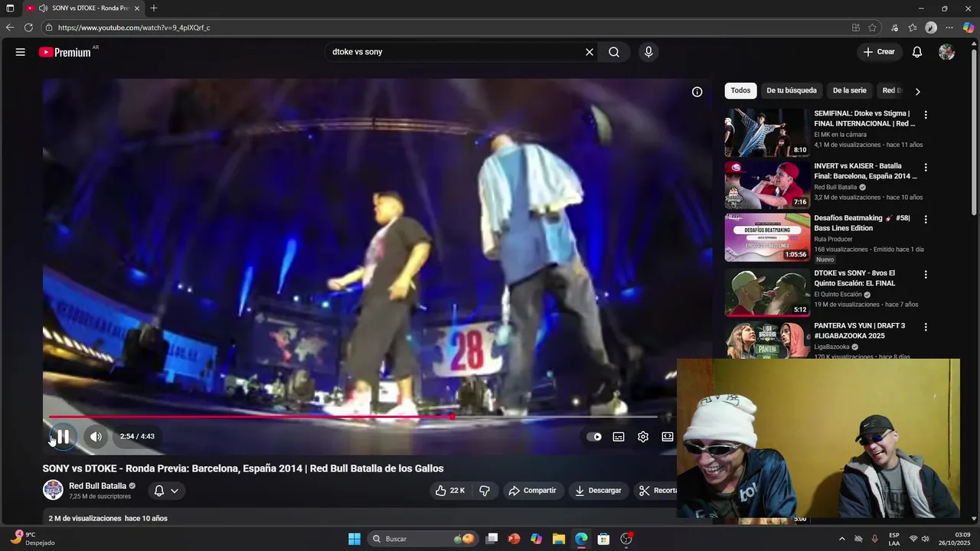Like the video with thumbs-up 22 K
The height and width of the screenshot is (551, 980).
coord(450,491)
